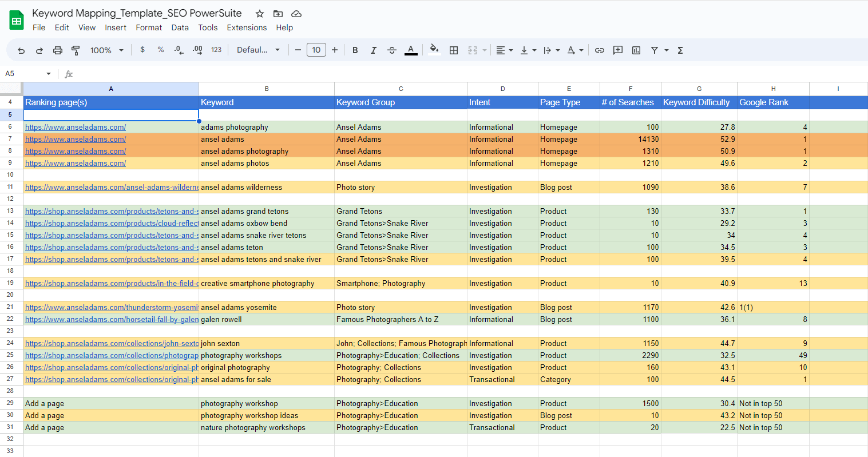The image size is (868, 457).
Task: Open the john-sexton collections link in row 24
Action: coord(112,344)
